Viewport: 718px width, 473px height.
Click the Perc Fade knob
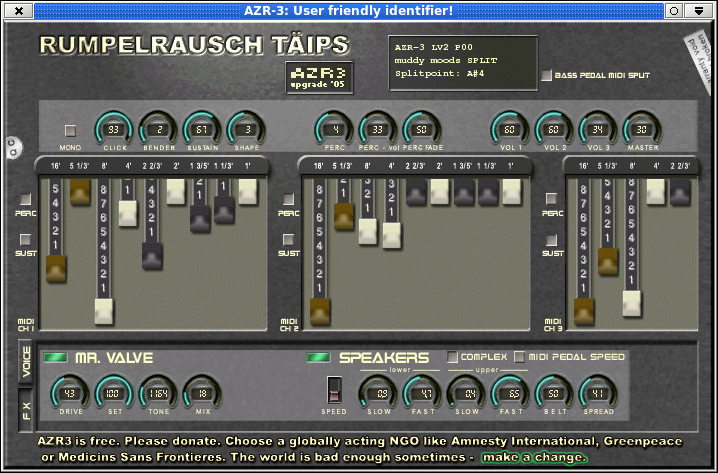422,129
